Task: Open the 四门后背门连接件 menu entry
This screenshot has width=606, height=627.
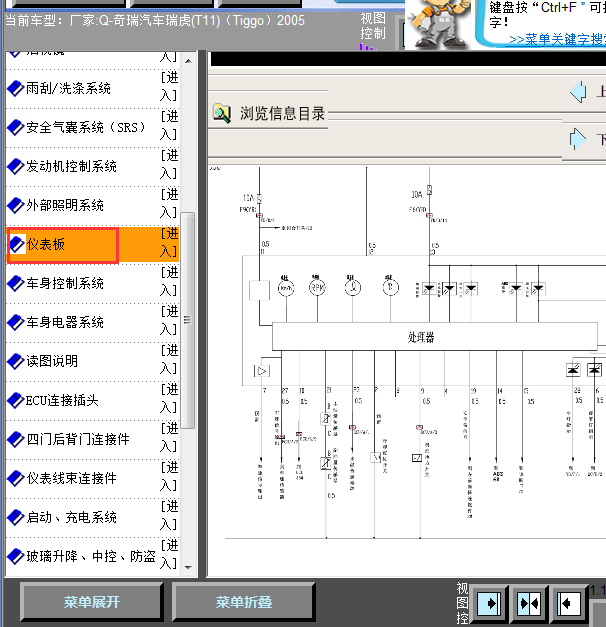Action: 78,439
